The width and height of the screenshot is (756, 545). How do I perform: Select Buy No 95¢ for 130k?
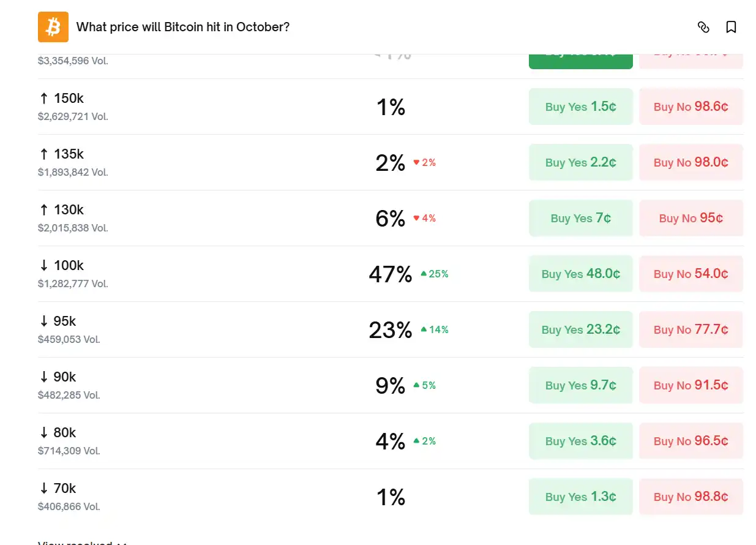coord(691,218)
